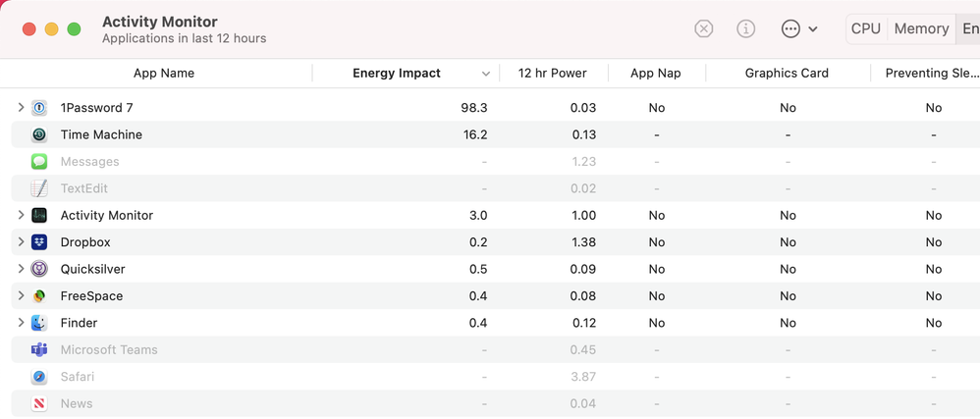Click the Safari compass icon

[39, 377]
